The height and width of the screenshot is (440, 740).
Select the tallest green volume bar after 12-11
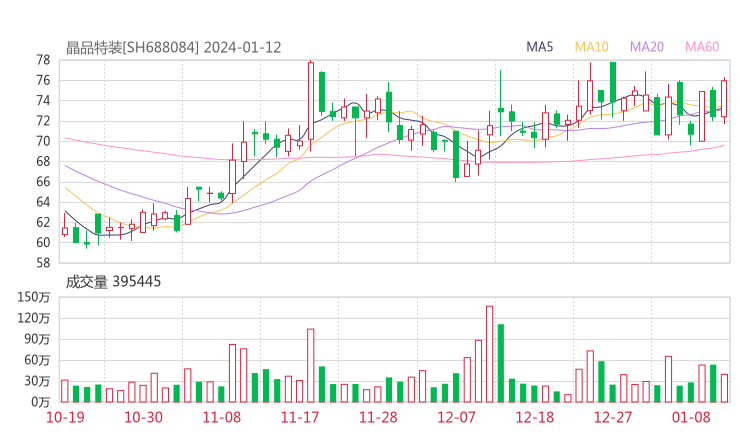501,364
